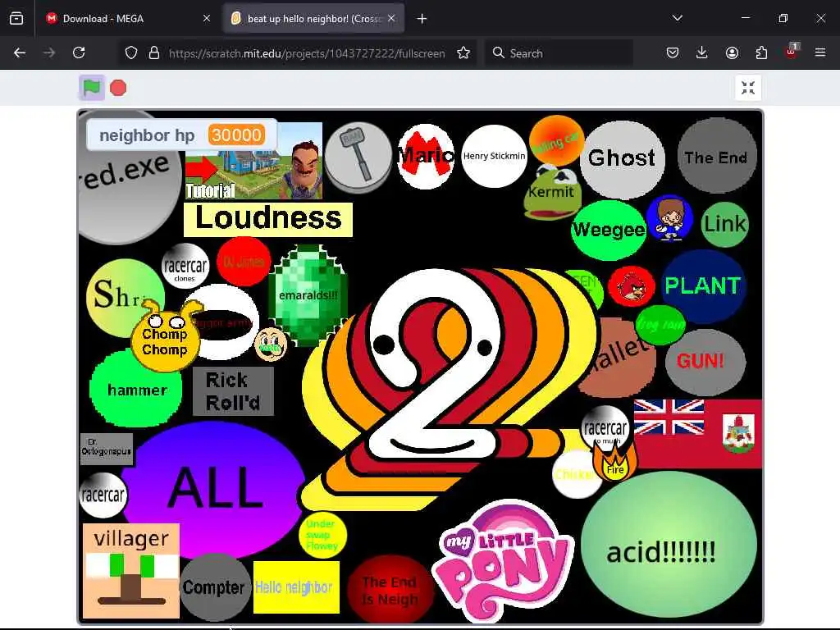Viewport: 840px width, 630px height.
Task: Expand the list all tabs dropdown
Action: tap(677, 18)
